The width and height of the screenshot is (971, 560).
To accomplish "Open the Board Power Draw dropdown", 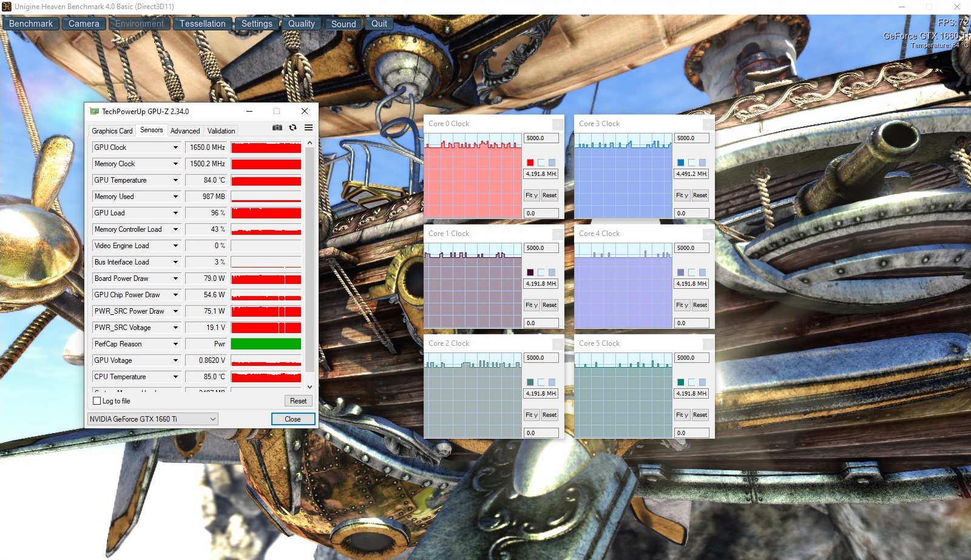I will click(x=175, y=278).
